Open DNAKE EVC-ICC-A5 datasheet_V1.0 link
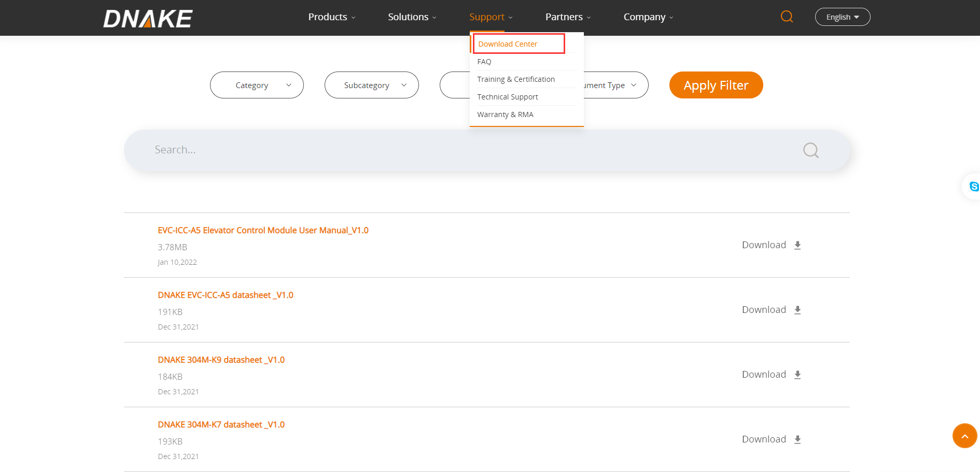The height and width of the screenshot is (472, 980). 226,295
